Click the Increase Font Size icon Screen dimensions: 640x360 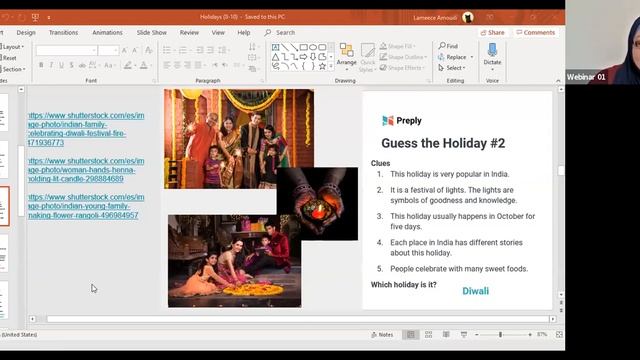tap(124, 50)
